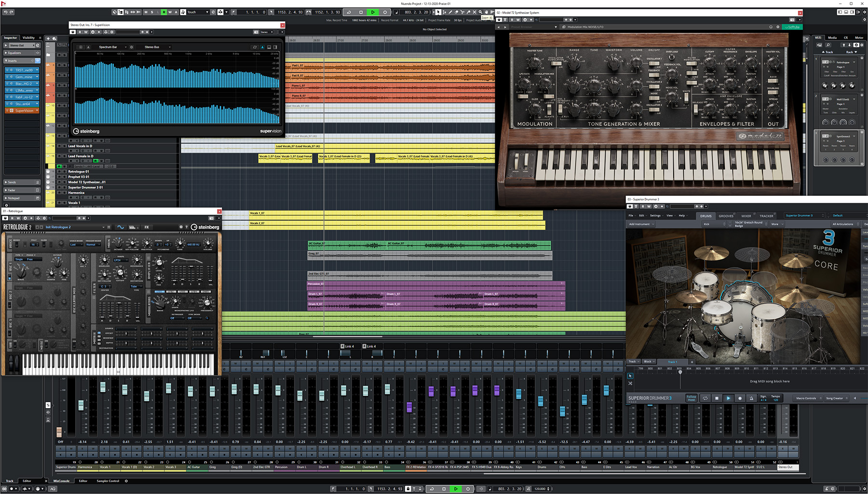Open the Superior Drummer GROOVES tab
This screenshot has width=868, height=494.
[x=726, y=216]
